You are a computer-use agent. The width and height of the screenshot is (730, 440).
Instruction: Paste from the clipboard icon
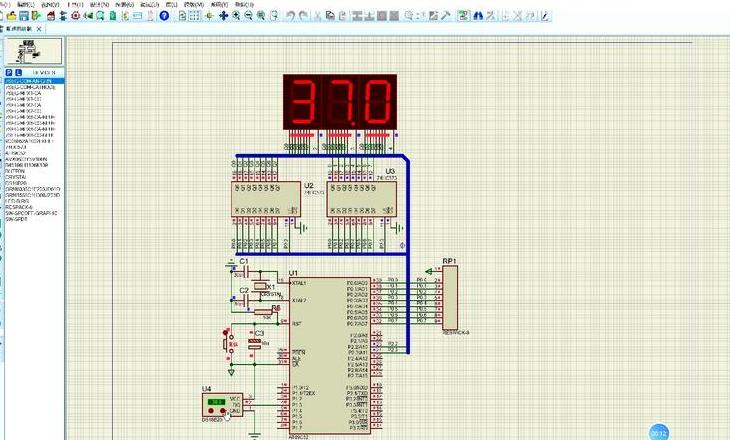[342, 16]
